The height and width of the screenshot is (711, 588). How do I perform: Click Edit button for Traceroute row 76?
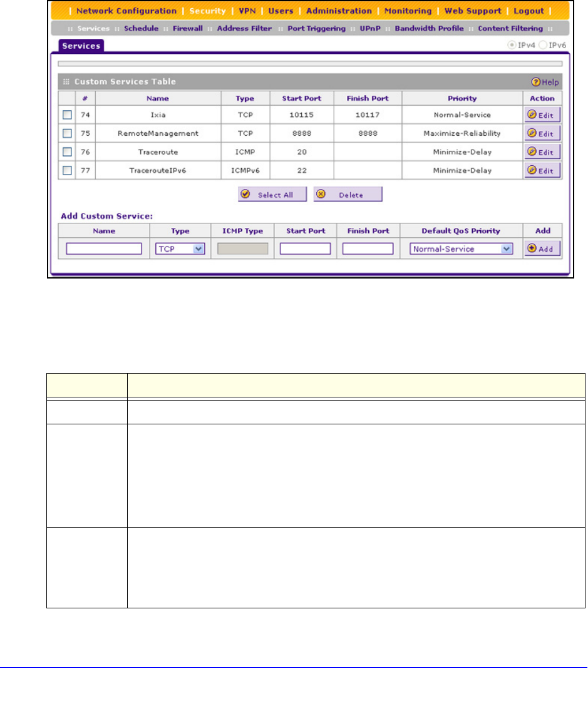[x=542, y=152]
